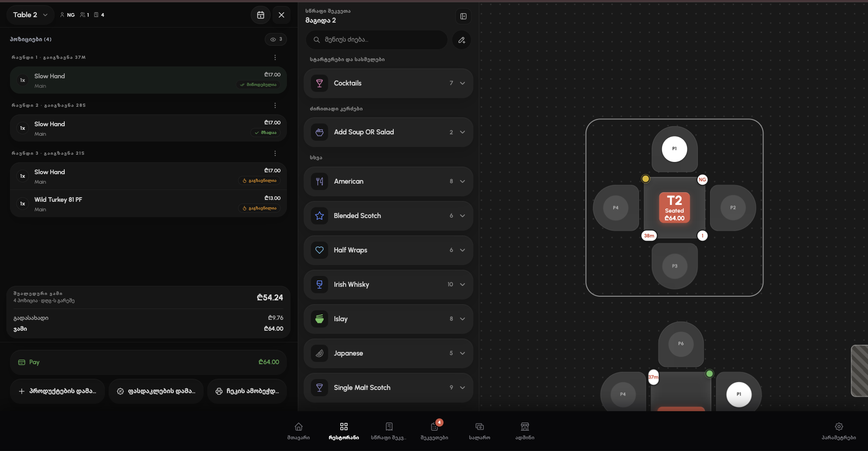Select seat P2 on table T2
This screenshot has width=868, height=451.
733,208
